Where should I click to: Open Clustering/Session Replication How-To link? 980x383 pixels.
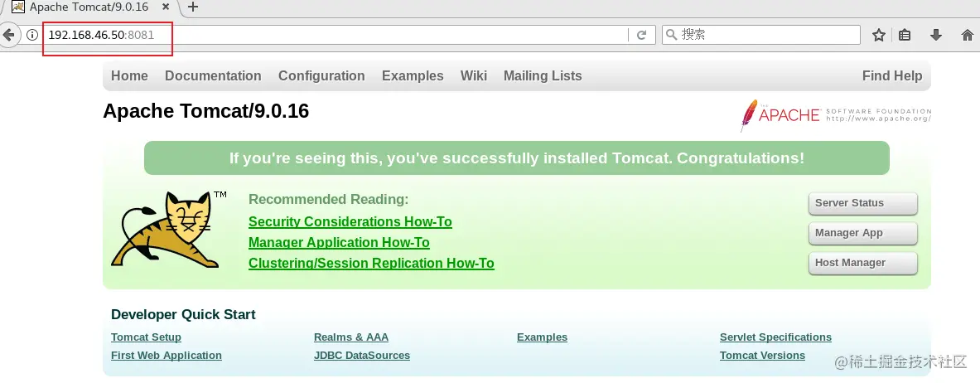coord(371,264)
